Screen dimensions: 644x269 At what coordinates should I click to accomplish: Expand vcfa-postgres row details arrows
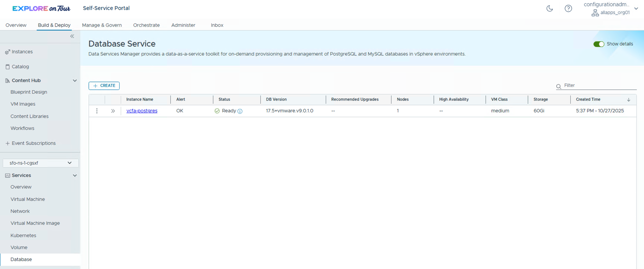coord(113,111)
